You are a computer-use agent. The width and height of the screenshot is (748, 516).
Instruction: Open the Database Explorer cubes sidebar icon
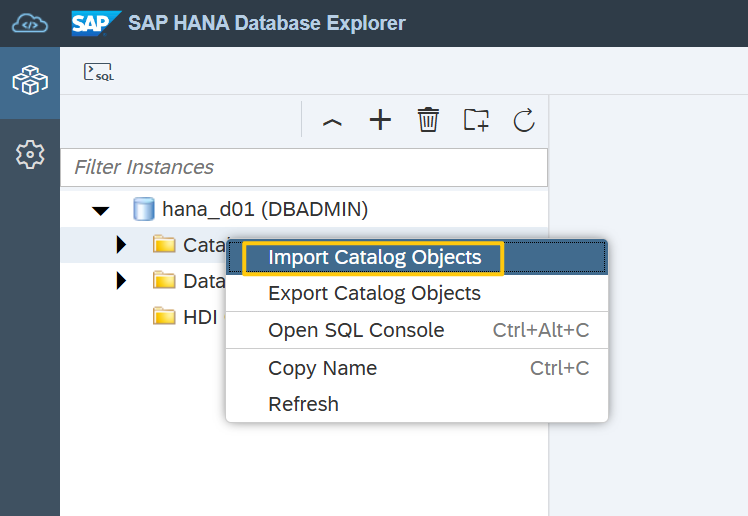tap(30, 80)
